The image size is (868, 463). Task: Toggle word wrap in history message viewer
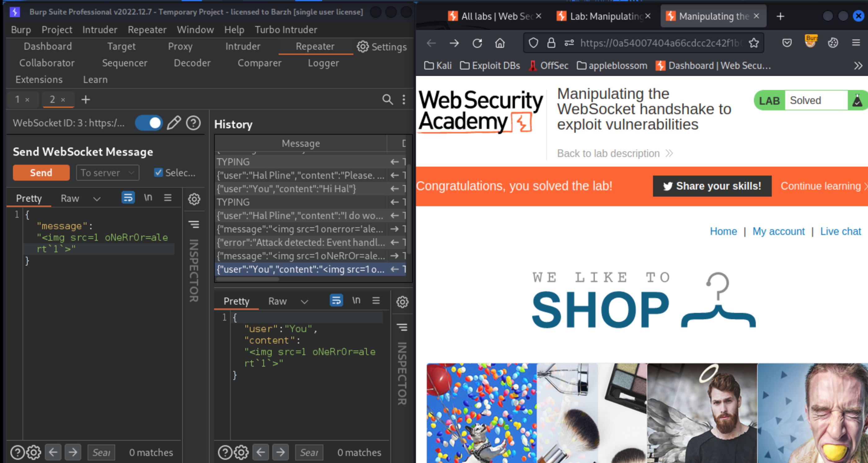click(336, 300)
